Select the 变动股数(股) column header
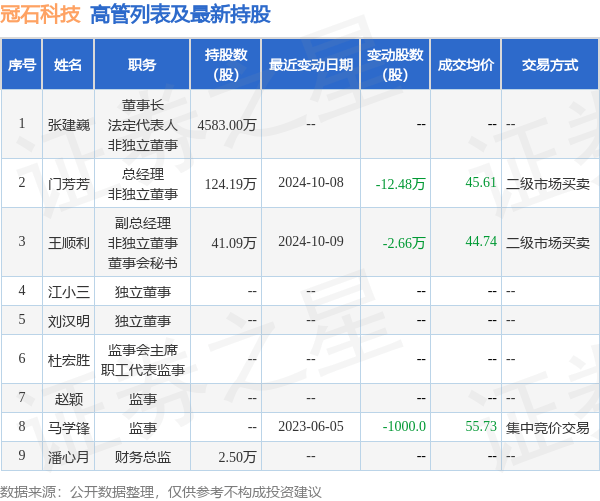The width and height of the screenshot is (600, 501). pyautogui.click(x=395, y=64)
